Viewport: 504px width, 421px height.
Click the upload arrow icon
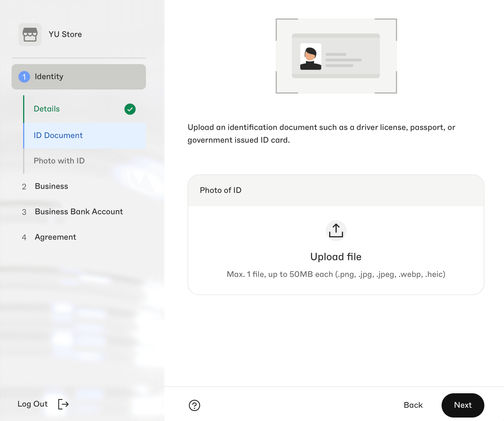tap(336, 231)
